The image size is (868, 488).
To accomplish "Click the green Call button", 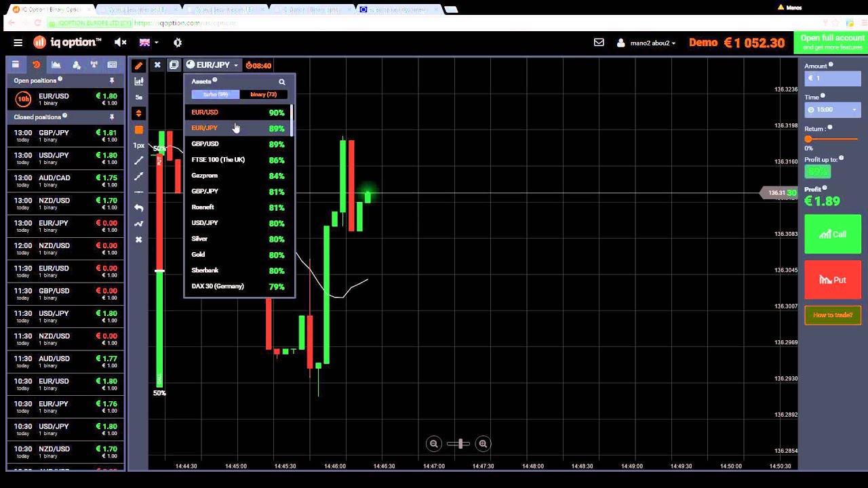I will click(x=833, y=235).
